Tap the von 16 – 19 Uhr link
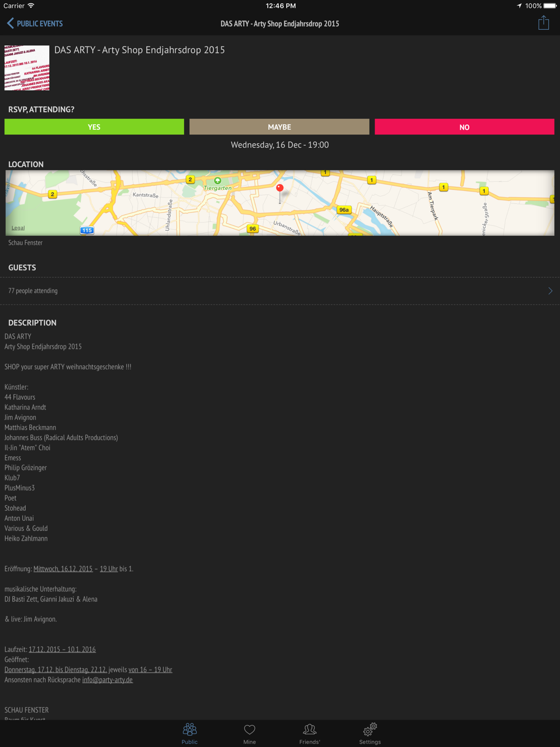Screen dimensions: 560x747 151,670
